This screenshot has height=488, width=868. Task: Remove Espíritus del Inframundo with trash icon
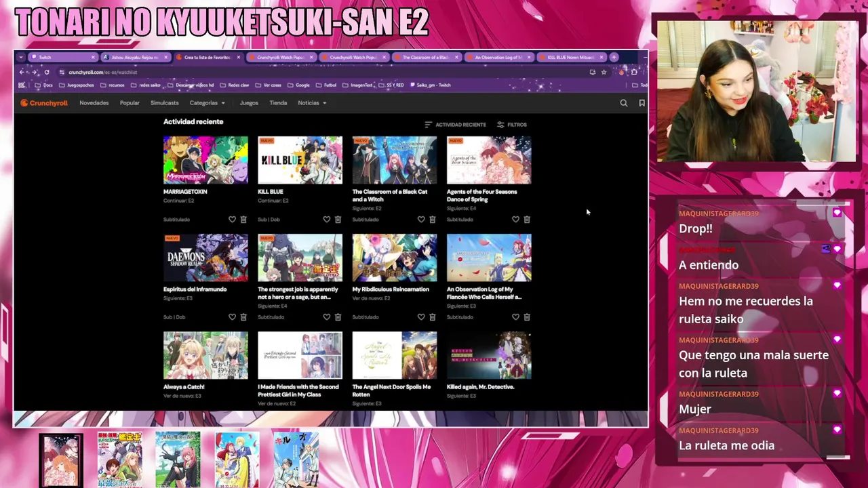(x=243, y=317)
